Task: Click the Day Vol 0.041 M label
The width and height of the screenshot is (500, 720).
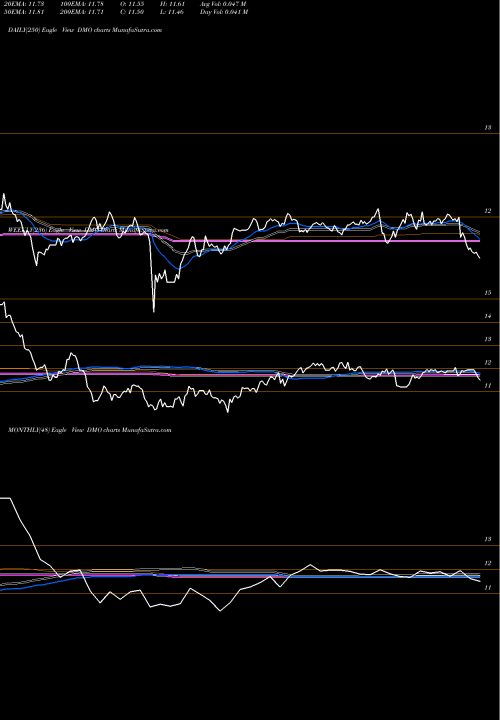Action: pyautogui.click(x=224, y=12)
